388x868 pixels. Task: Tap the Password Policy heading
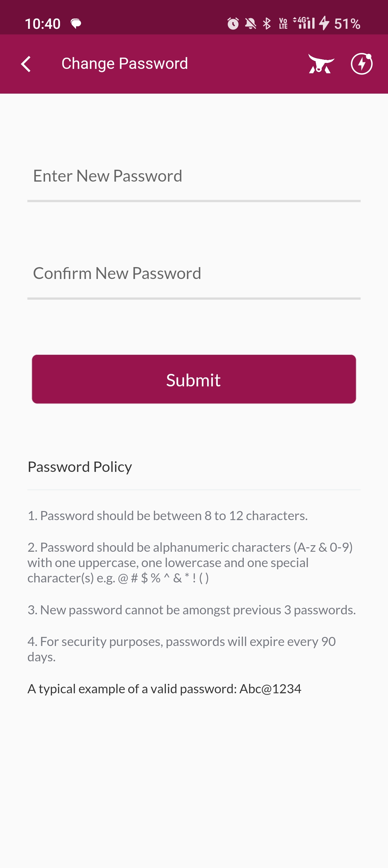(x=80, y=467)
